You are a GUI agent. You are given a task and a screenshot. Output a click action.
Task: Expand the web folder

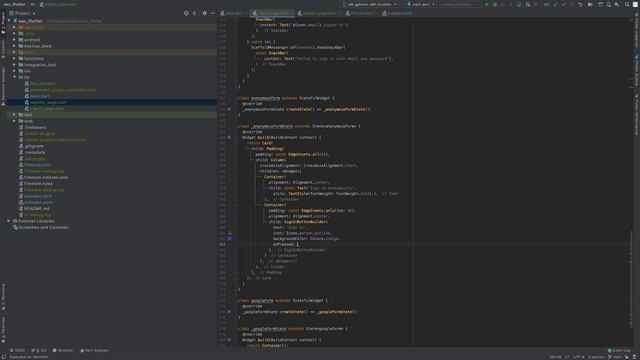click(14, 121)
